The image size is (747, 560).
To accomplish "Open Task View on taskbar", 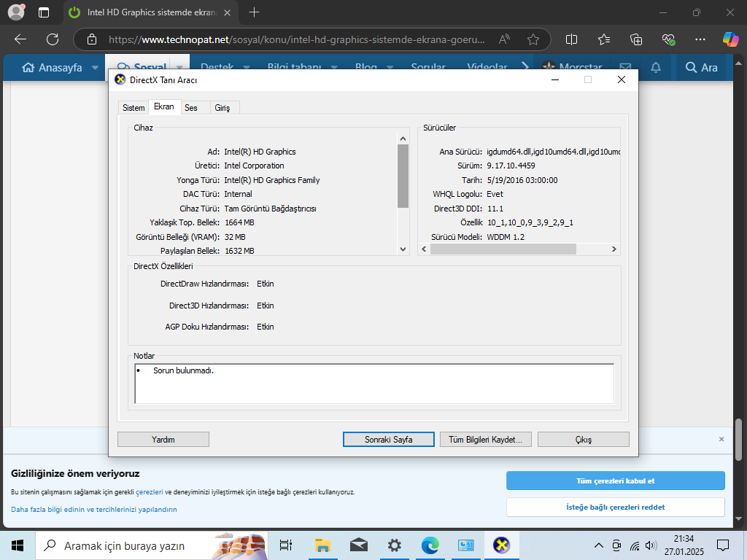I will (x=286, y=545).
